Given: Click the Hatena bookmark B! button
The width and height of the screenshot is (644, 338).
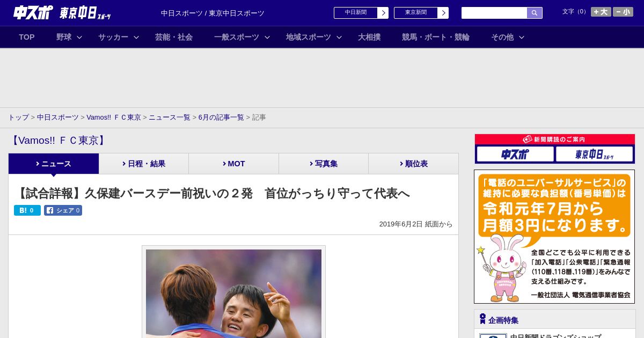Looking at the screenshot, I should 27,210.
